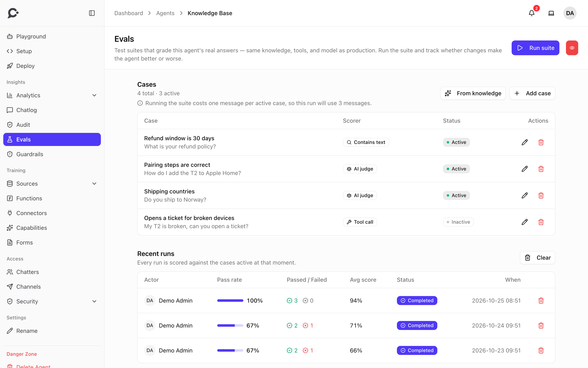Click the Contains text scorer badge
Image resolution: width=588 pixels, height=368 pixels.
pyautogui.click(x=366, y=142)
